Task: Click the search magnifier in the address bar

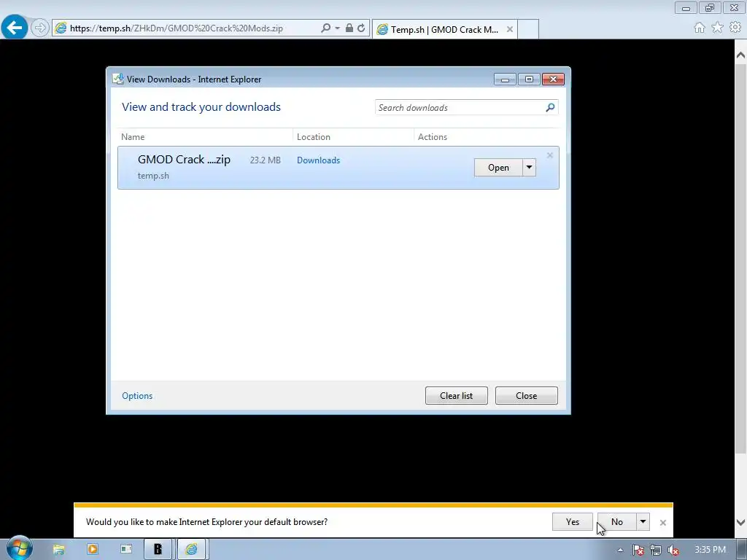Action: pyautogui.click(x=325, y=28)
